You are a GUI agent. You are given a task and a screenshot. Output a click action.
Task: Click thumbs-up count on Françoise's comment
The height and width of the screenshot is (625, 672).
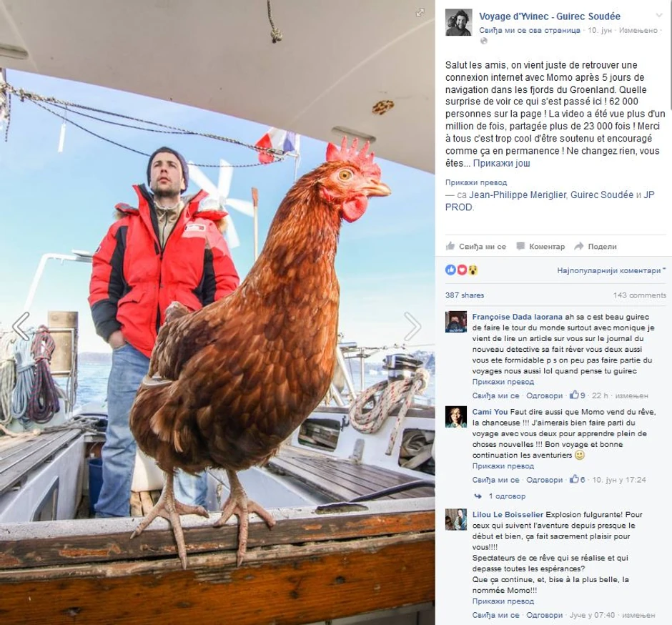click(578, 395)
